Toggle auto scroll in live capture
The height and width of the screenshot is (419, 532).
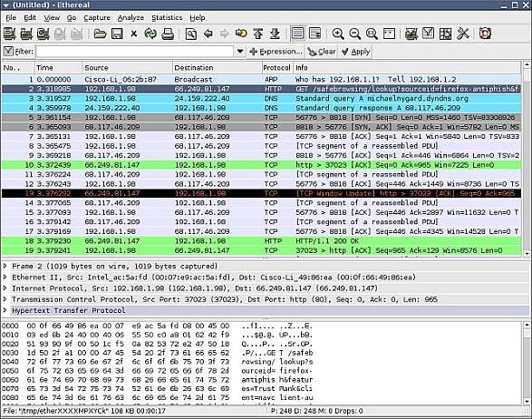314,34
